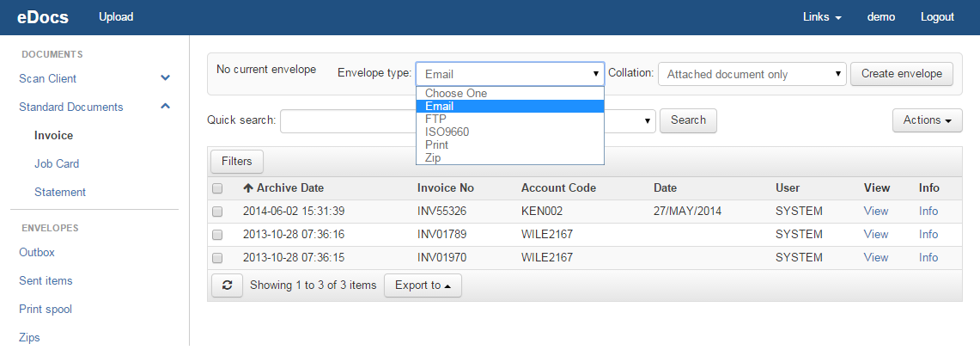This screenshot has width=980, height=350.
Task: Go to Upload in the top navigation
Action: coord(116,17)
